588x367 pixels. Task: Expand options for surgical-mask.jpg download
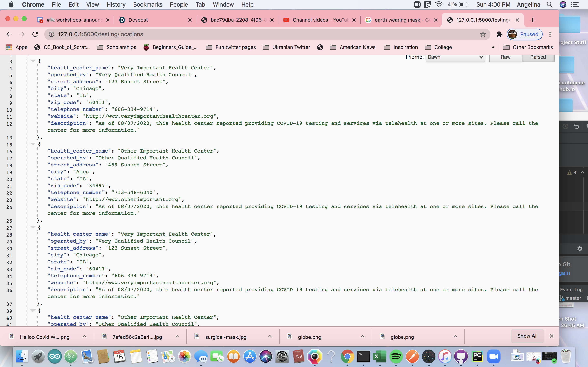(270, 336)
